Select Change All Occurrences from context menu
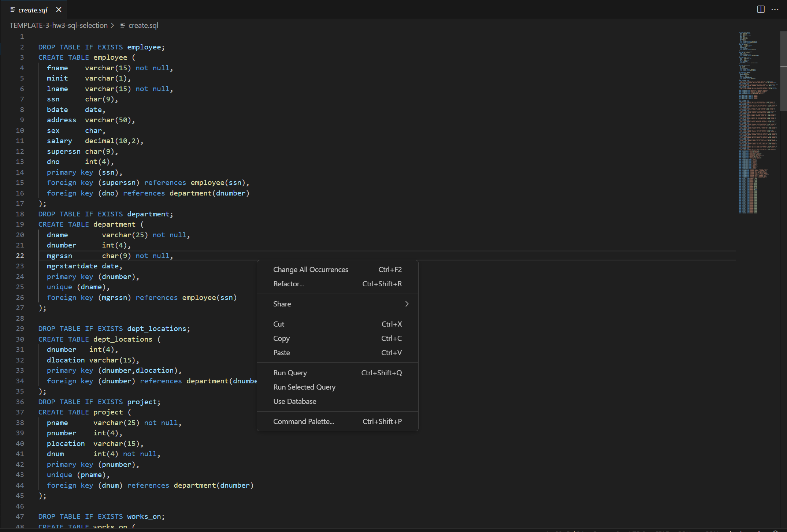Image resolution: width=787 pixels, height=532 pixels. click(311, 269)
